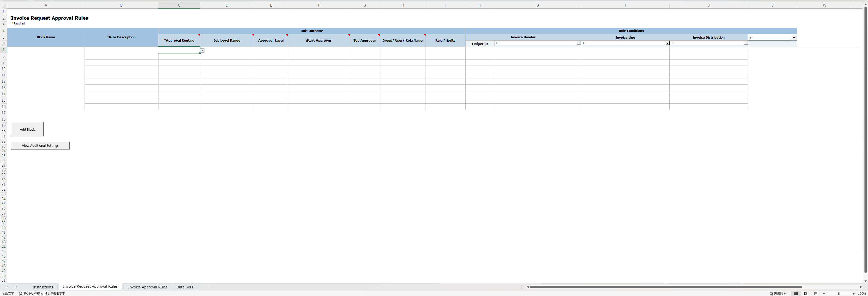Switch to Instructions sheet tab
868x296 pixels.
(42, 287)
